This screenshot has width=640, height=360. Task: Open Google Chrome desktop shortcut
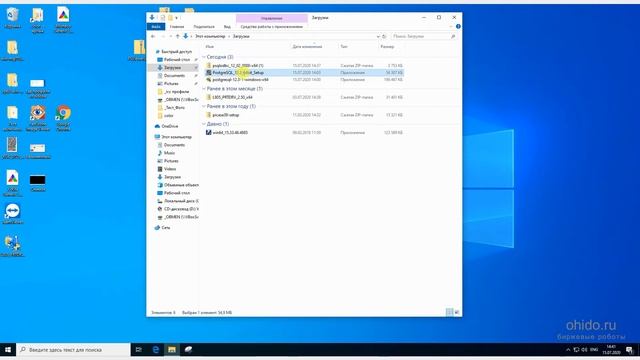pos(63,118)
